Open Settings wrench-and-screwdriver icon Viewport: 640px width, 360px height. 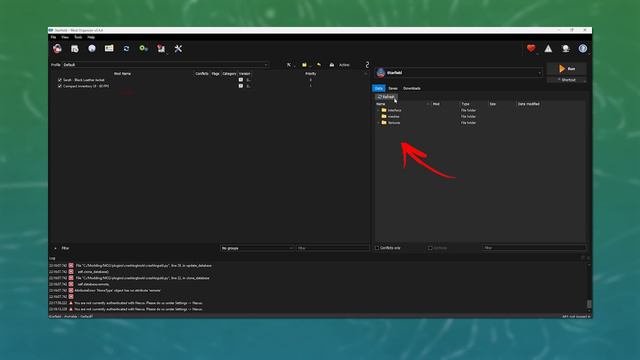pyautogui.click(x=178, y=49)
